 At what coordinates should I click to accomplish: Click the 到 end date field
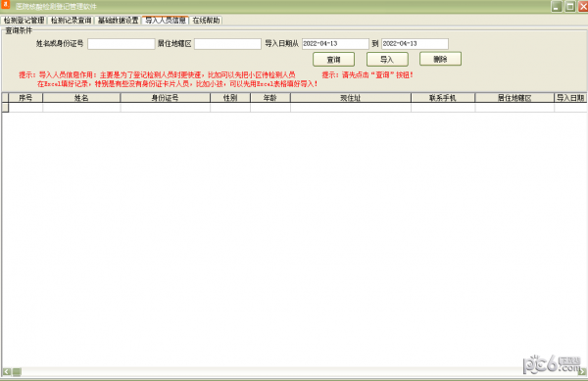[x=415, y=44]
